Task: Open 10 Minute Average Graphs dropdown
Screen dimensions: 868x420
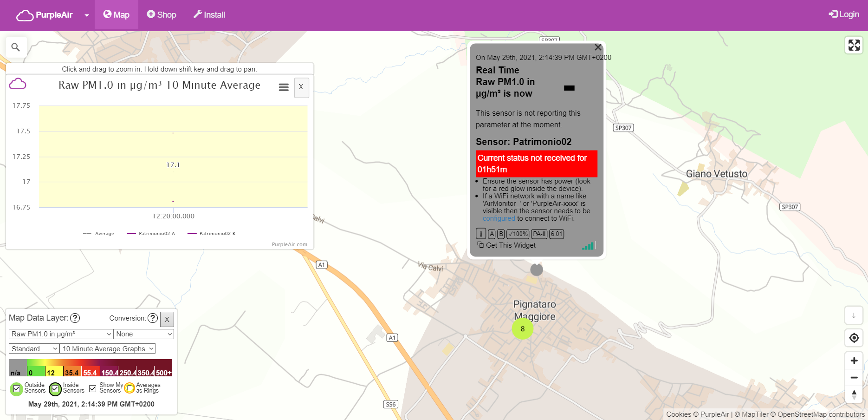Action: pyautogui.click(x=107, y=349)
